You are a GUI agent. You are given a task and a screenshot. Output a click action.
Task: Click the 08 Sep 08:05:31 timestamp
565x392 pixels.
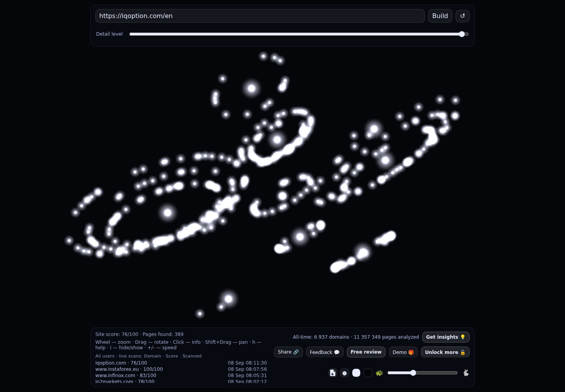(247, 376)
